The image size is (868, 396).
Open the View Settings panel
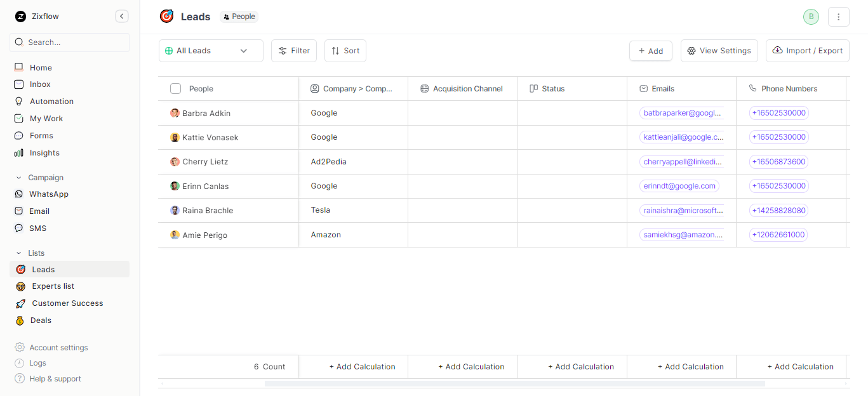pyautogui.click(x=719, y=51)
